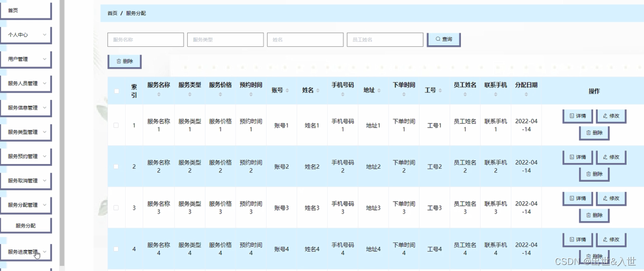This screenshot has width=644, height=271.
Task: Open 详情 for row 3
Action: pyautogui.click(x=577, y=198)
